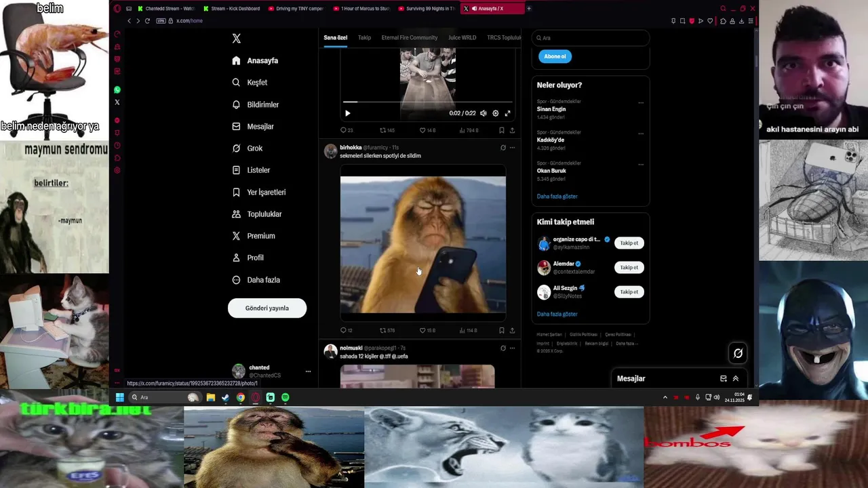Open the Grok icon on the birhokka post
The height and width of the screenshot is (488, 868).
click(x=502, y=148)
